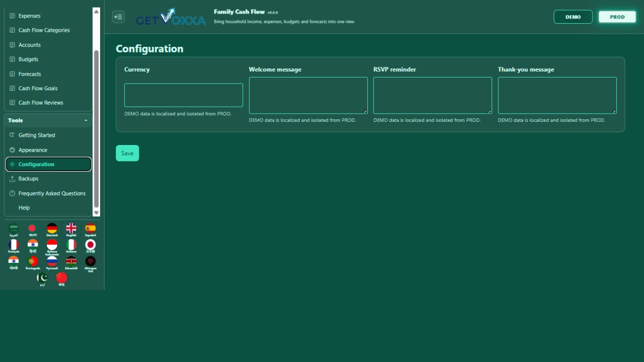
Task: Click the GetVoxxa logo
Action: (171, 17)
